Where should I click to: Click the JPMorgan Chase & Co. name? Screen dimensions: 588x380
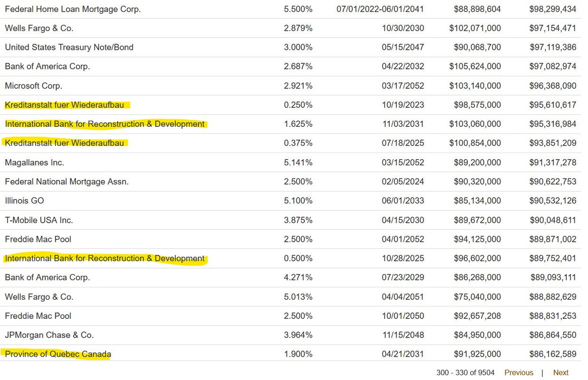tap(49, 335)
